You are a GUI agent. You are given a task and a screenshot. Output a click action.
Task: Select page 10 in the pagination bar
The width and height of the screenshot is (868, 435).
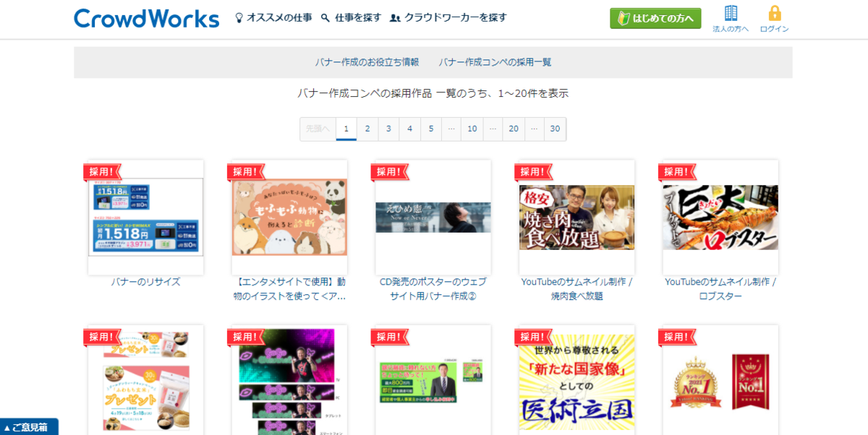pyautogui.click(x=472, y=129)
